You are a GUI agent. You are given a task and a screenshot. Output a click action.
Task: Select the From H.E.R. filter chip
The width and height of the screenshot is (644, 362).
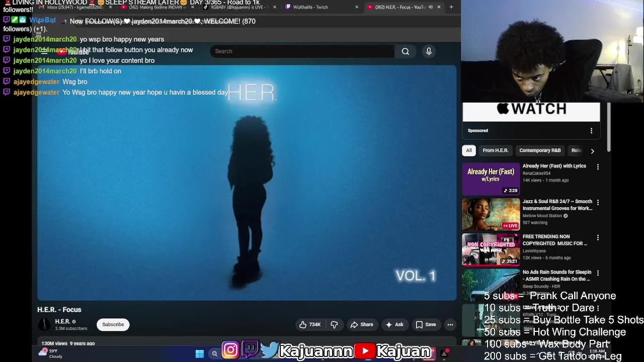496,150
